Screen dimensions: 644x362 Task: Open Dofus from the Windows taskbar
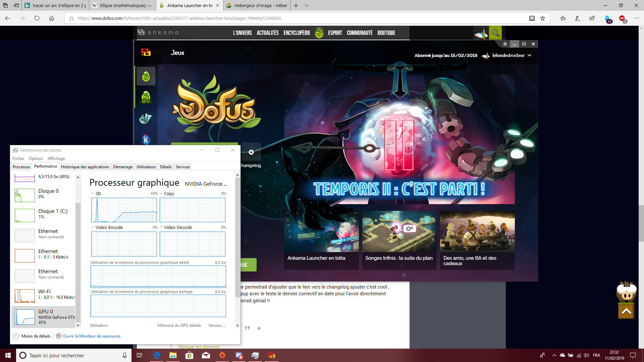point(271,355)
